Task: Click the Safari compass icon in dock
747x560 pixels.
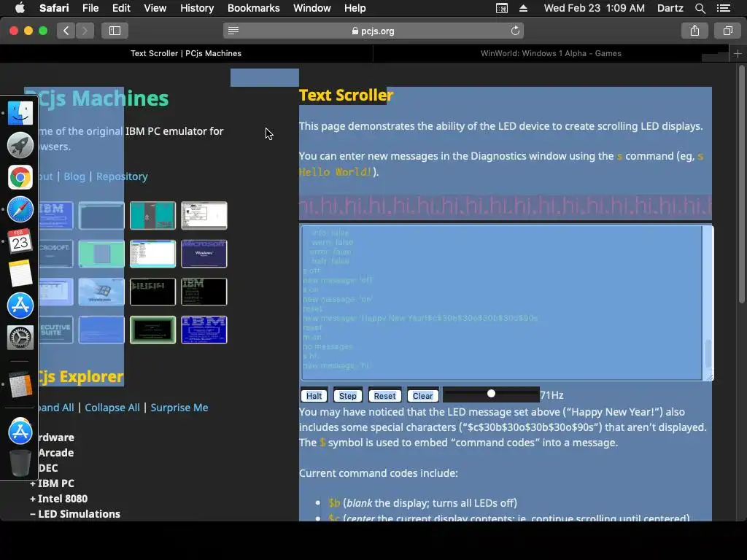Action: click(x=20, y=209)
